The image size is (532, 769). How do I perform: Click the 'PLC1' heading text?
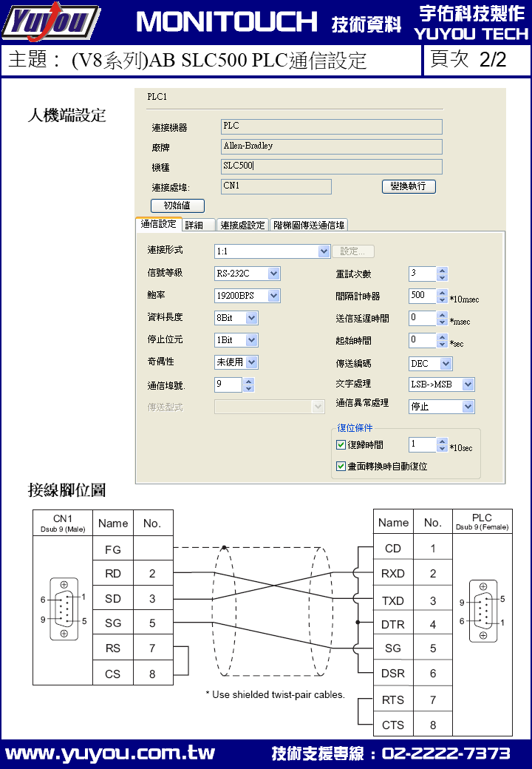[x=157, y=97]
